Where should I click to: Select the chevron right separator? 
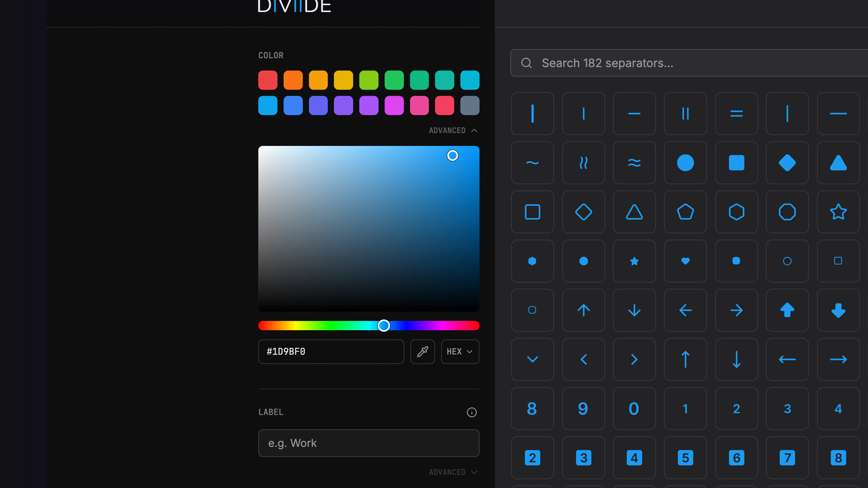tap(634, 359)
